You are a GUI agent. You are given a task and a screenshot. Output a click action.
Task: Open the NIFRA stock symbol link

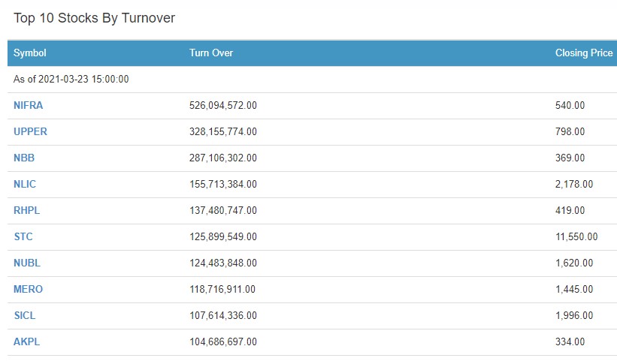click(x=28, y=106)
